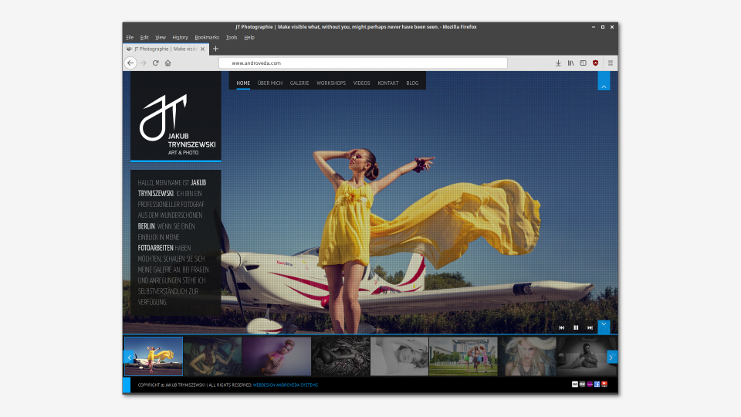Open the YouTube icon in the footer

click(x=604, y=384)
